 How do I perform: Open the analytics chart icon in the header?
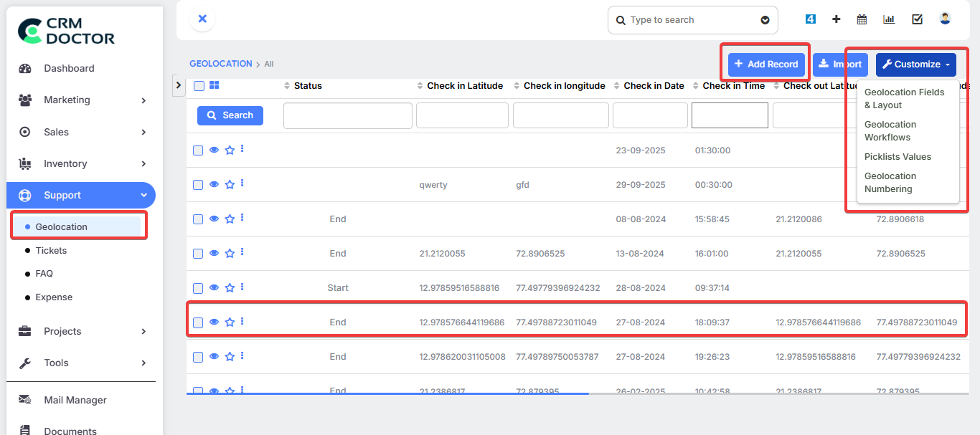click(888, 19)
